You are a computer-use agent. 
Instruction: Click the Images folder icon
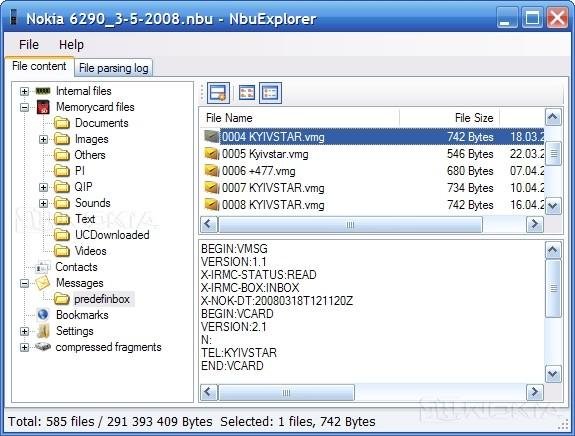pyautogui.click(x=62, y=139)
